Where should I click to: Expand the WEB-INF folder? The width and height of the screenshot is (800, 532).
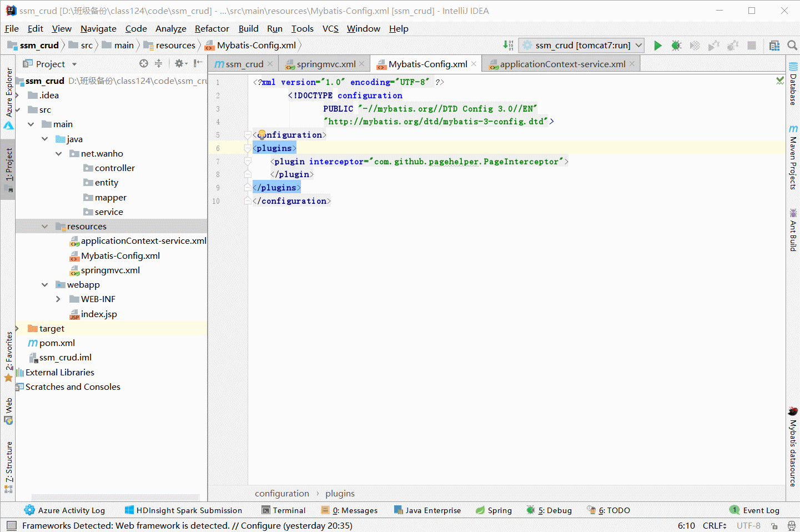[58, 299]
